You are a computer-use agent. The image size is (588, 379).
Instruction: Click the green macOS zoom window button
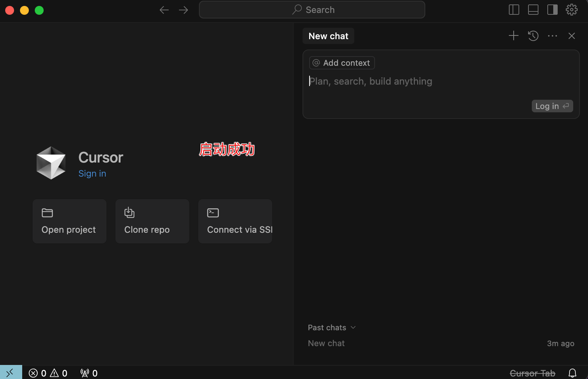tap(39, 10)
